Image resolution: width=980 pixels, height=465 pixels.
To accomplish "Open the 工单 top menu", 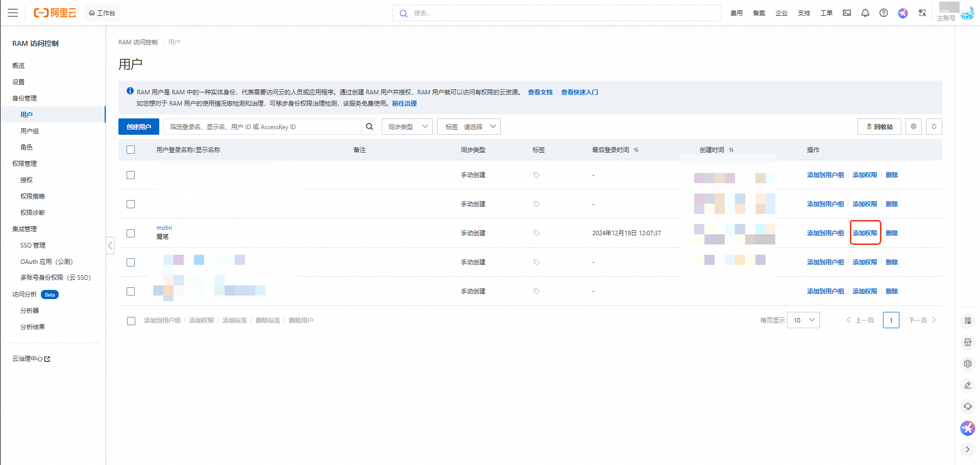I will (x=826, y=13).
